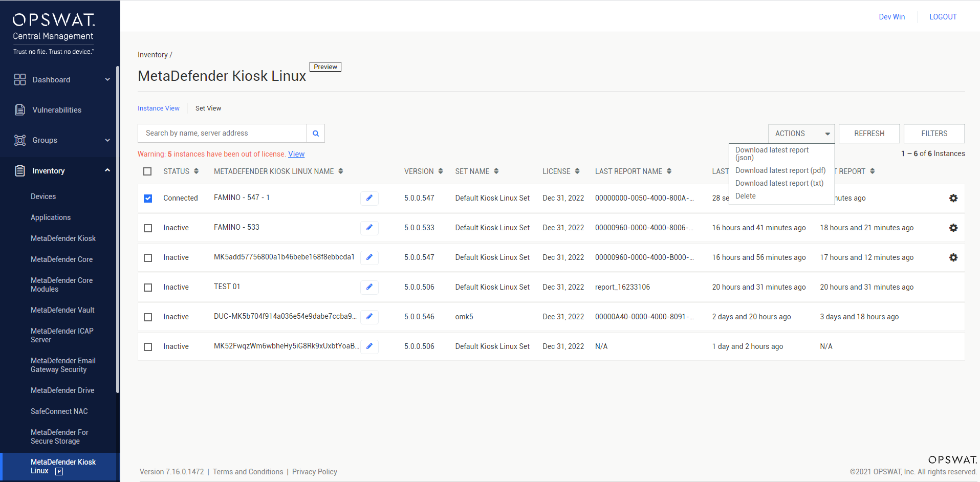Screen dimensions: 980x482
Task: Open Applications in sidebar
Action: click(51, 217)
